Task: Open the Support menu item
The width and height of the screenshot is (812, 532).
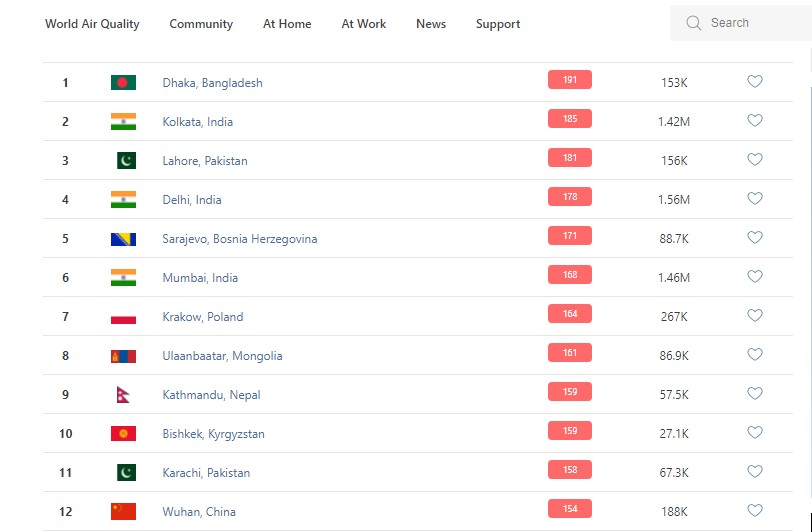Action: 498,24
